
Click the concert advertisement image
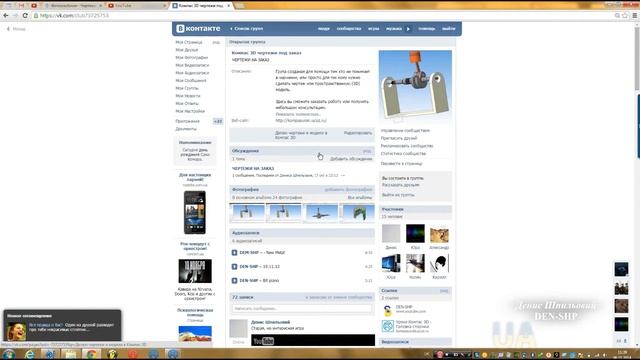click(x=195, y=271)
